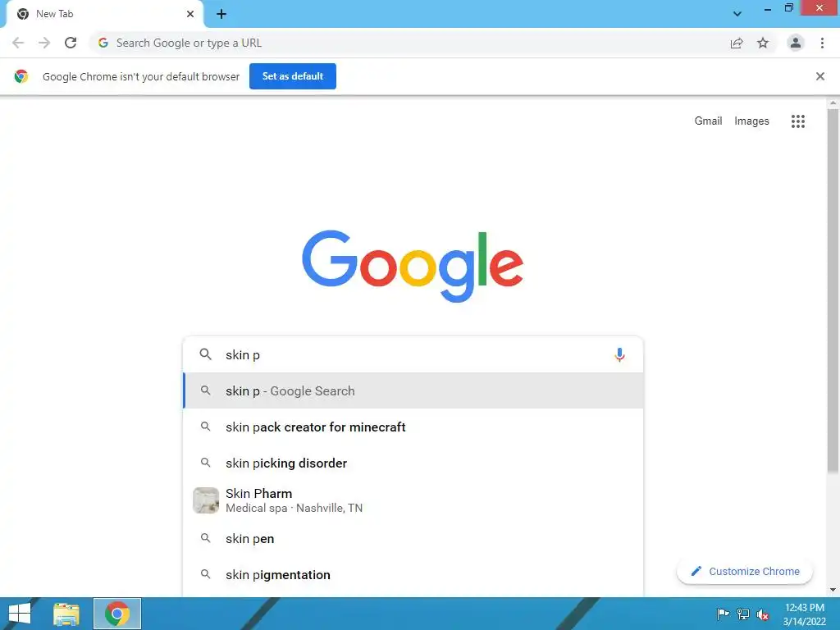Choose 'skin picking disorder' suggestion
Image resolution: width=840 pixels, height=630 pixels.
click(x=413, y=463)
